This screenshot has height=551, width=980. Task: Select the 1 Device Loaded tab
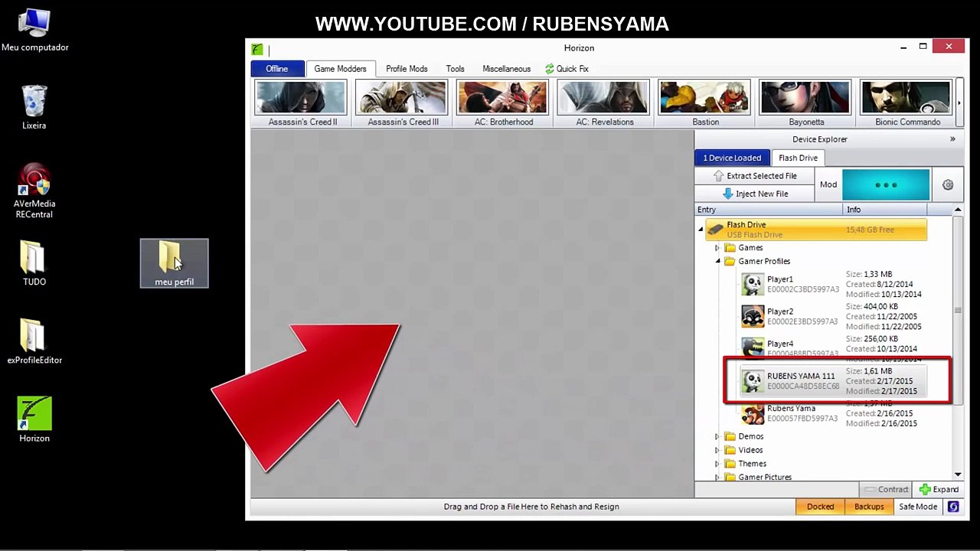(732, 158)
